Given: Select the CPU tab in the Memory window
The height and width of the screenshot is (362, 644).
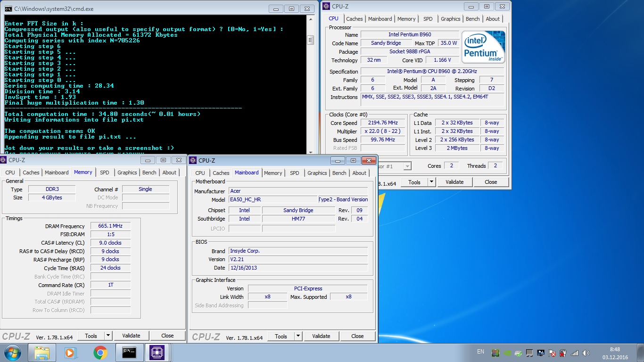Looking at the screenshot, I should pyautogui.click(x=10, y=173).
